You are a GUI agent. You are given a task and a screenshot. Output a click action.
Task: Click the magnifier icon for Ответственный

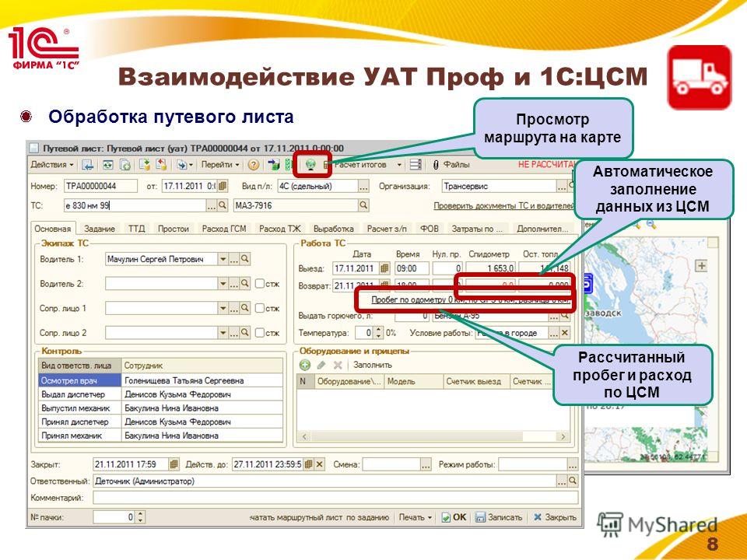point(573,481)
